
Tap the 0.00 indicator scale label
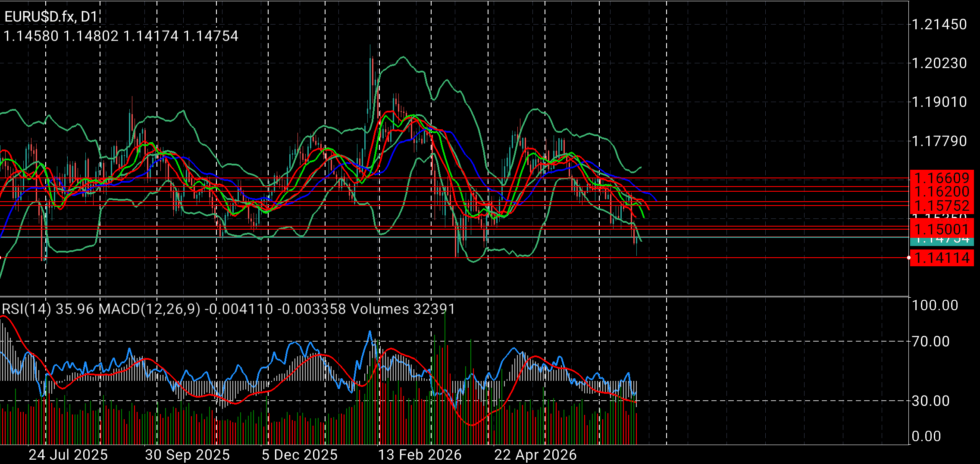927,436
